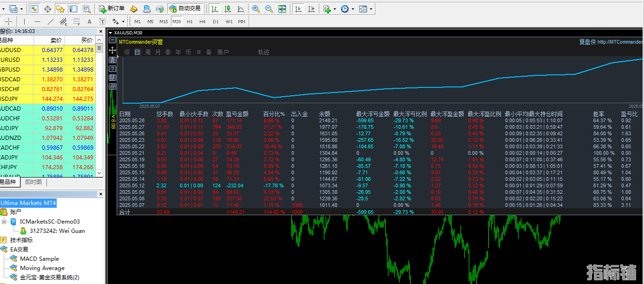The width and height of the screenshot is (644, 284).
Task: Click the zoom out magnifier icon
Action: (269, 8)
